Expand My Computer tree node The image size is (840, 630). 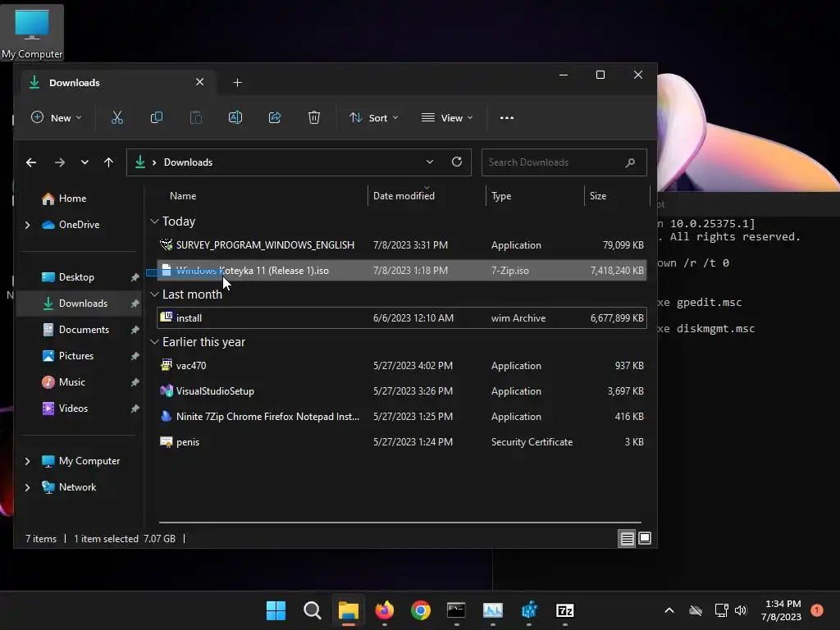[x=27, y=461]
